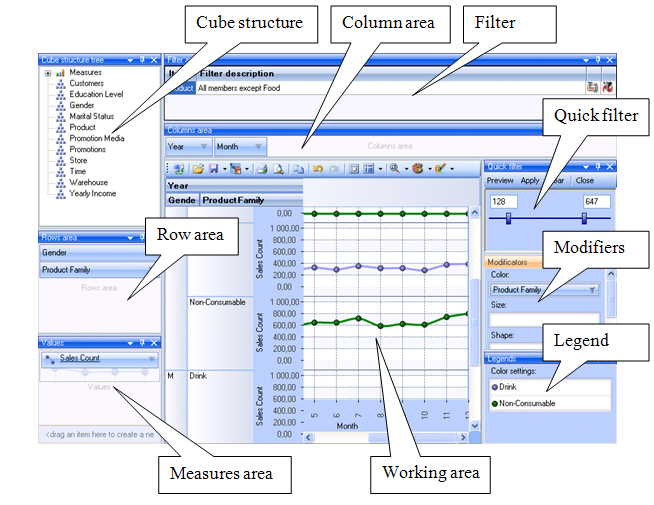Screen dimensions: 654x505
Task: Open the Color Product Family combo box
Action: point(544,290)
